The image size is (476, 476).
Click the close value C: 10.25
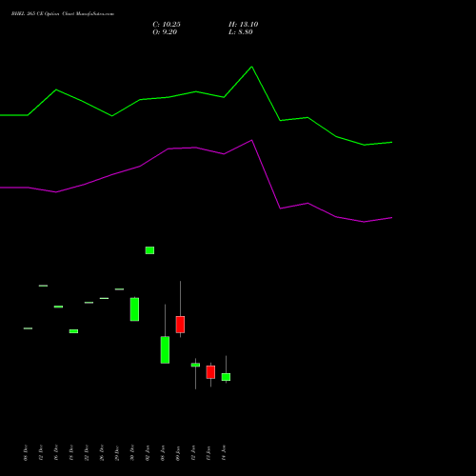(167, 25)
